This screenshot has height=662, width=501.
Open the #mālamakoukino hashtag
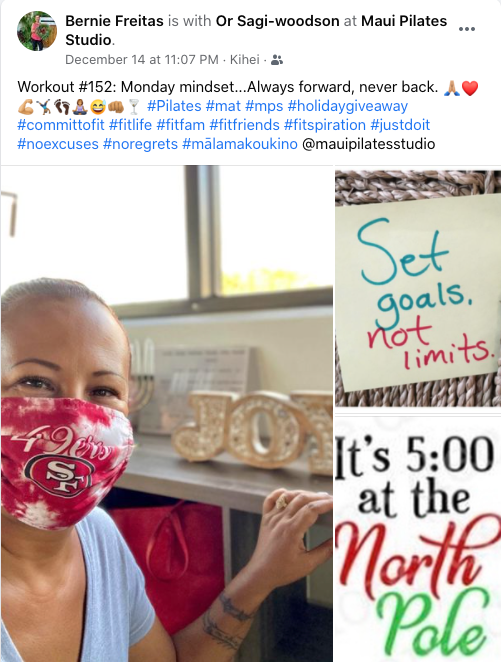pos(240,144)
